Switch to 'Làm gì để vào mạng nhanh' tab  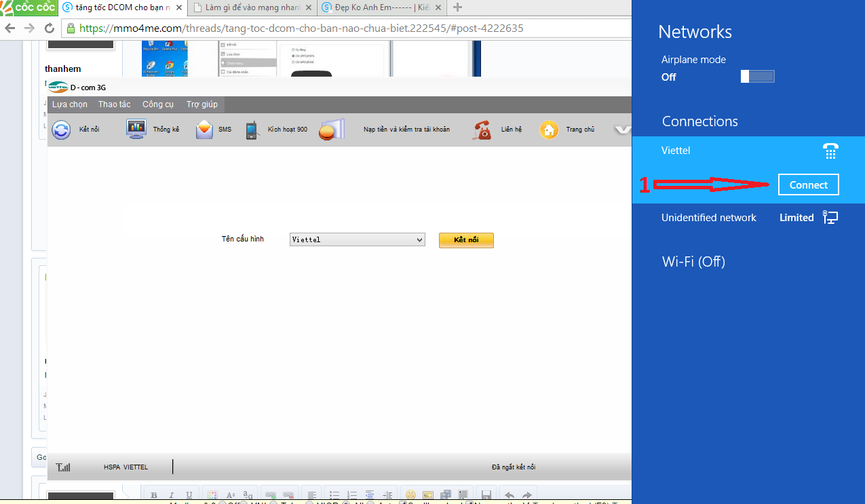click(252, 7)
